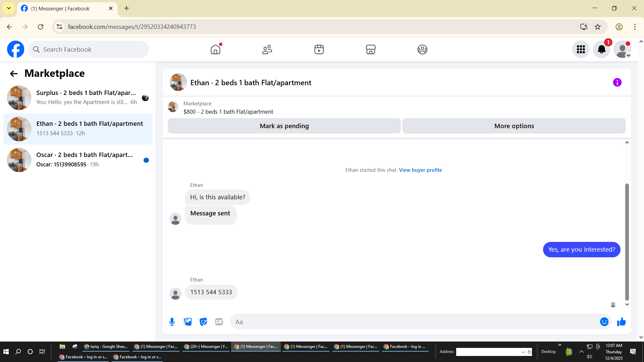Switch to taskbar 'tariq - Google Sheets' window
This screenshot has height=362, width=644.
coord(106,347)
